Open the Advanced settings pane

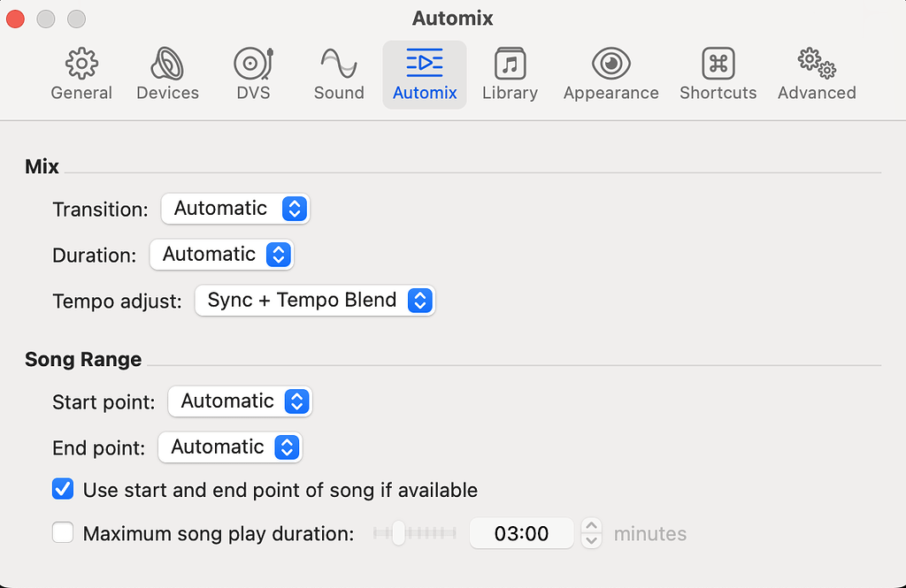[x=815, y=73]
